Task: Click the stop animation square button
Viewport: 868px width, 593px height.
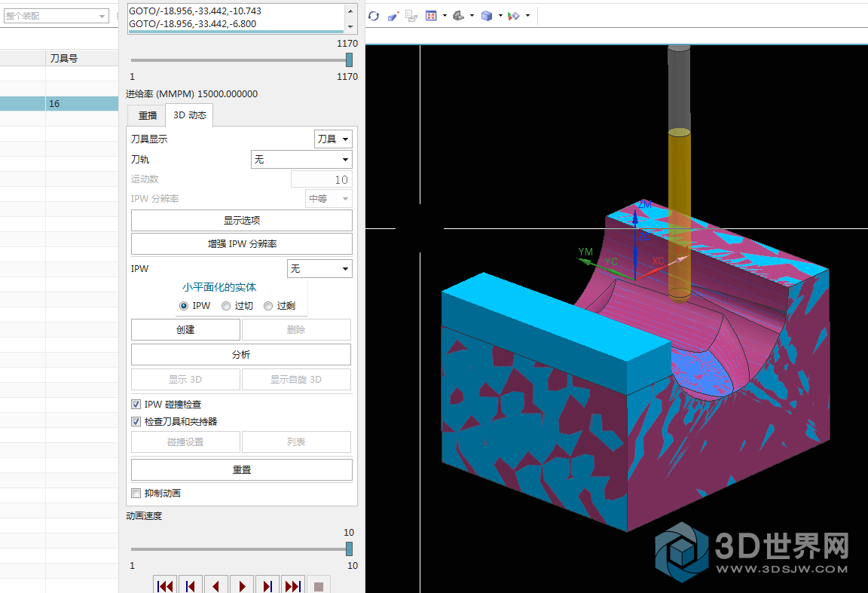Action: point(318,585)
